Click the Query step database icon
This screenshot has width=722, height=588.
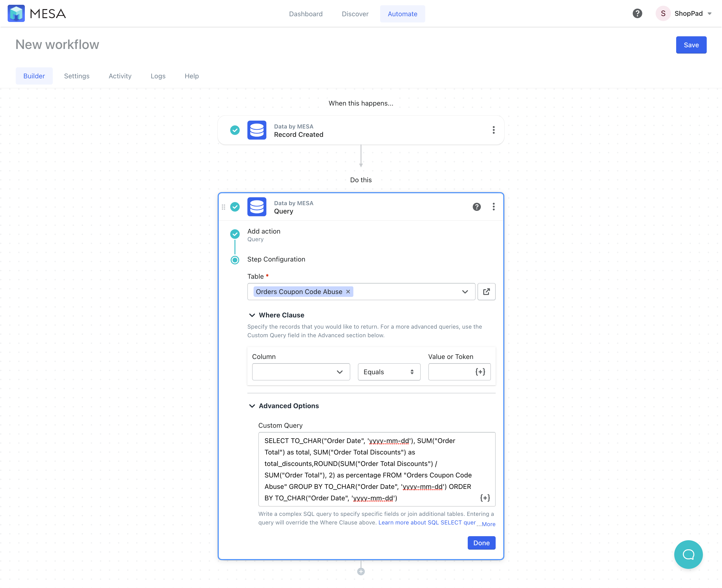click(257, 207)
